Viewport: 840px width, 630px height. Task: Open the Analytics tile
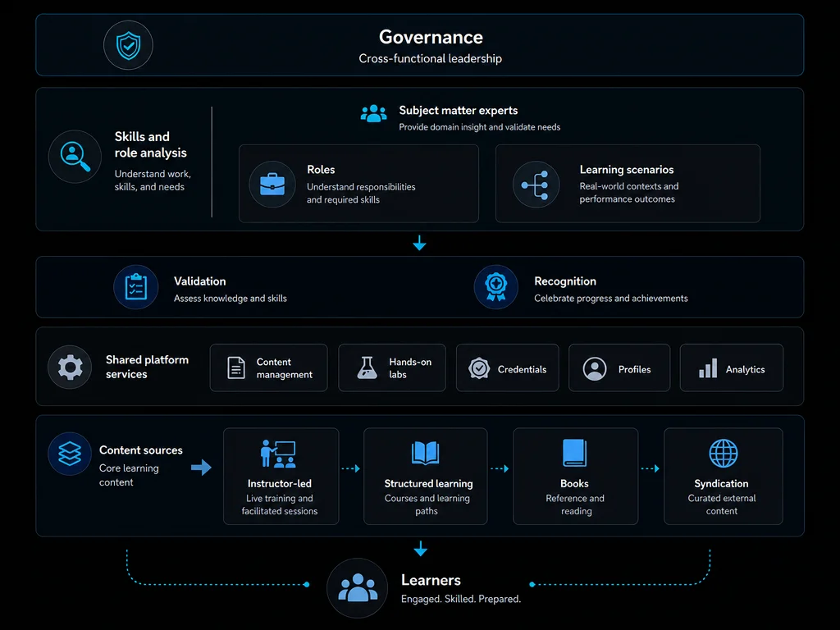(731, 368)
